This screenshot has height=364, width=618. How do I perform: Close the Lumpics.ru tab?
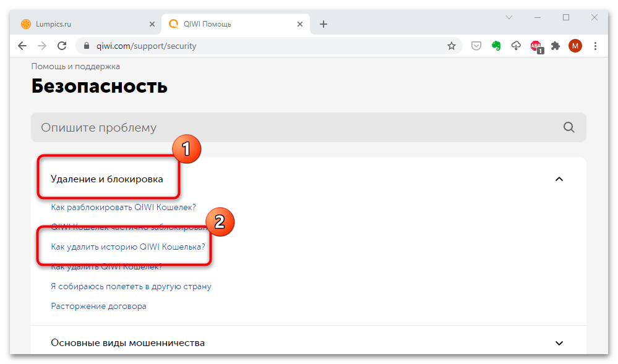pos(152,24)
